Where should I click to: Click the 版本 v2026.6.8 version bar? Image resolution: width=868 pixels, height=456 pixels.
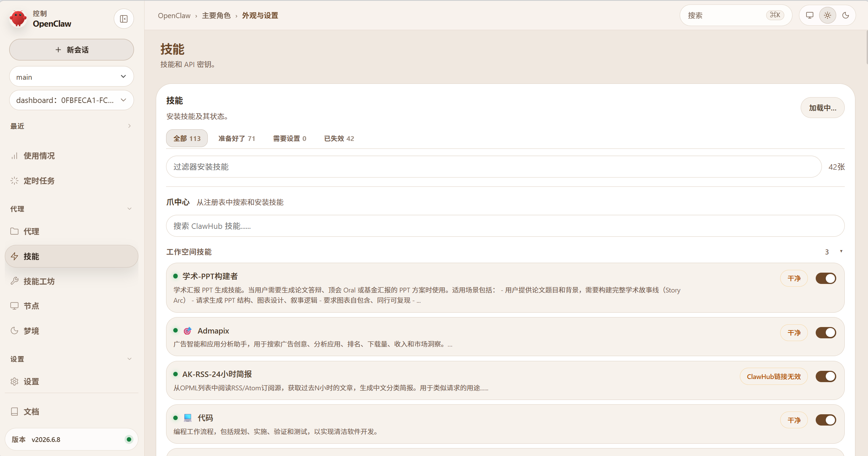71,440
